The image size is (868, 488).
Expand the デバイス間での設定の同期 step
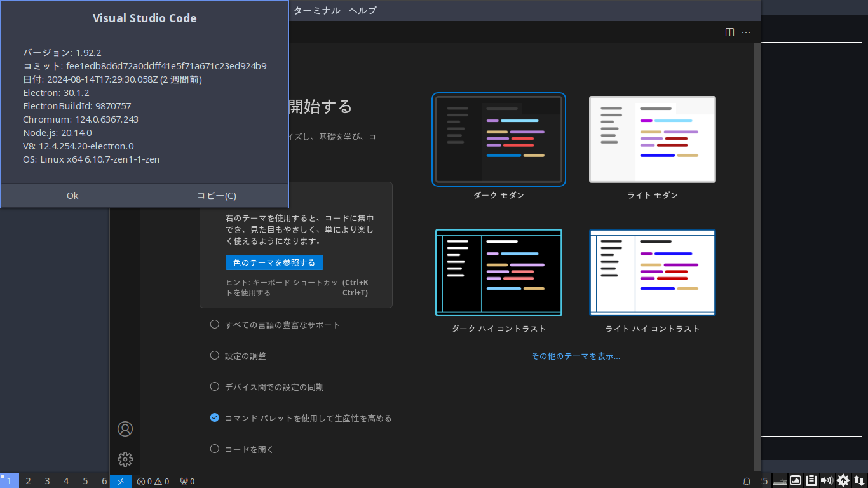point(274,387)
